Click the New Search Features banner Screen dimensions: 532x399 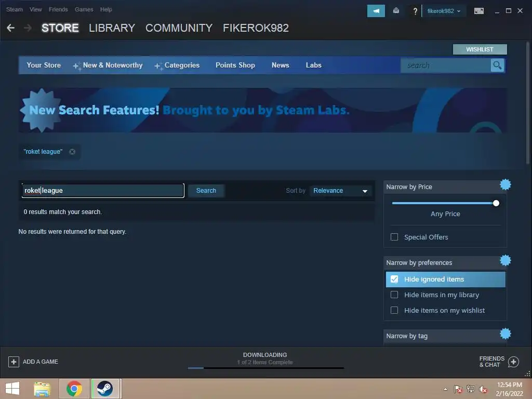(263, 110)
